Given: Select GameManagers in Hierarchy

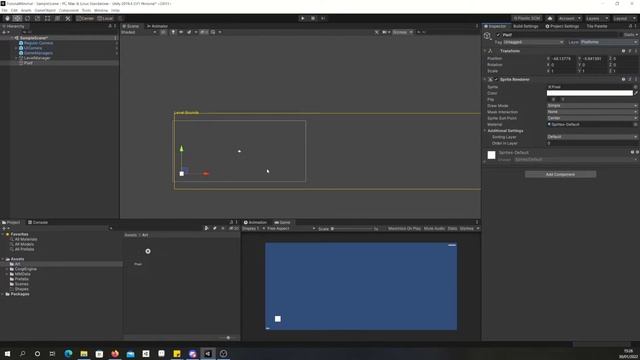Looking at the screenshot, I should [x=38, y=53].
